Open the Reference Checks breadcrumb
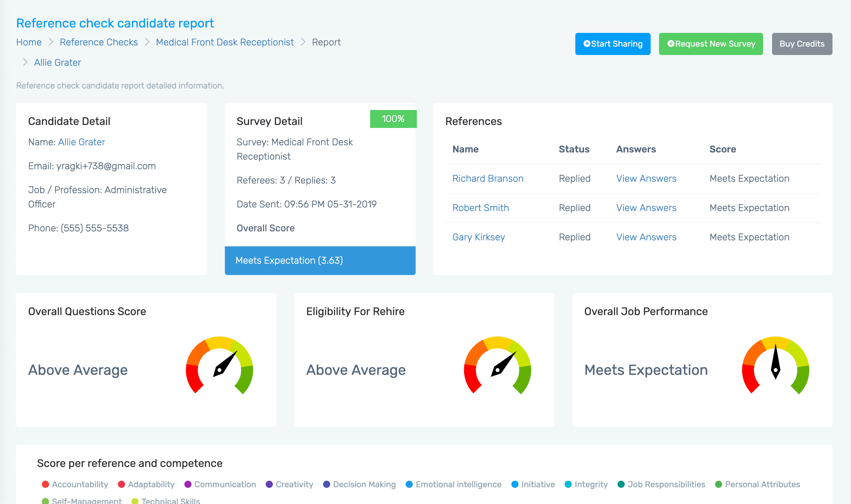The height and width of the screenshot is (504, 851). point(98,42)
